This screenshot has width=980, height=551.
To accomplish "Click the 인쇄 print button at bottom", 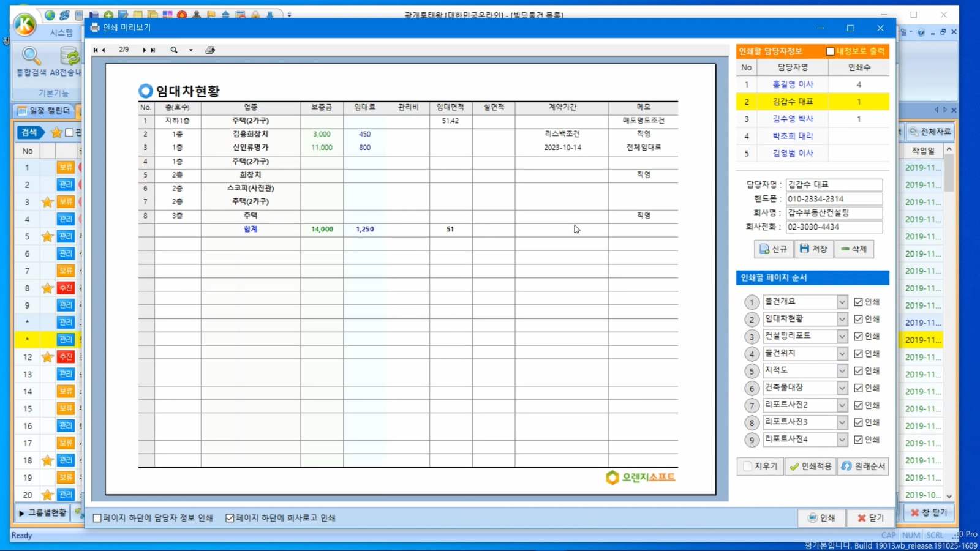I will pos(821,518).
